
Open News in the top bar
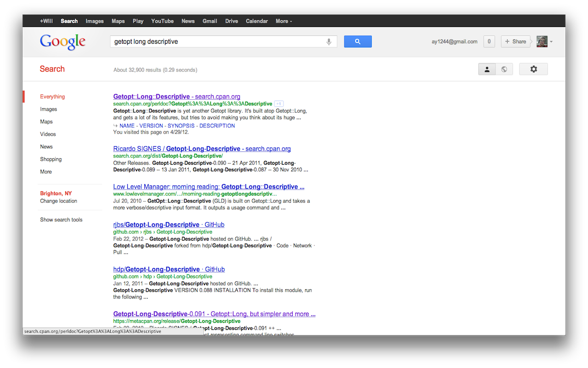click(188, 21)
